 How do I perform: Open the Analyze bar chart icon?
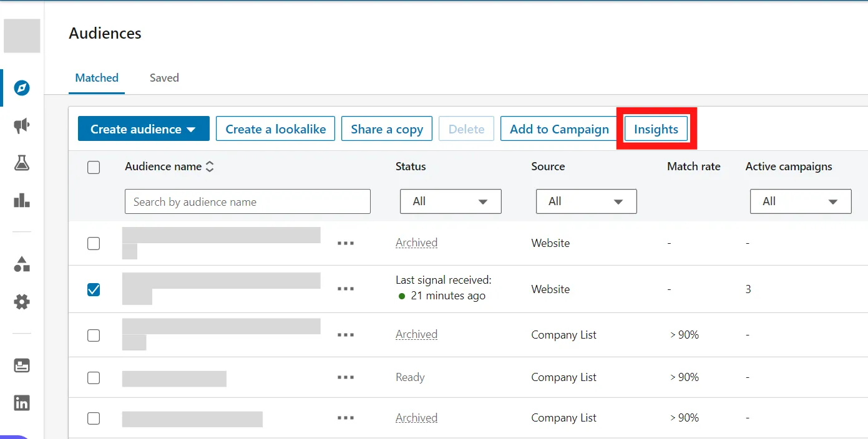point(21,200)
